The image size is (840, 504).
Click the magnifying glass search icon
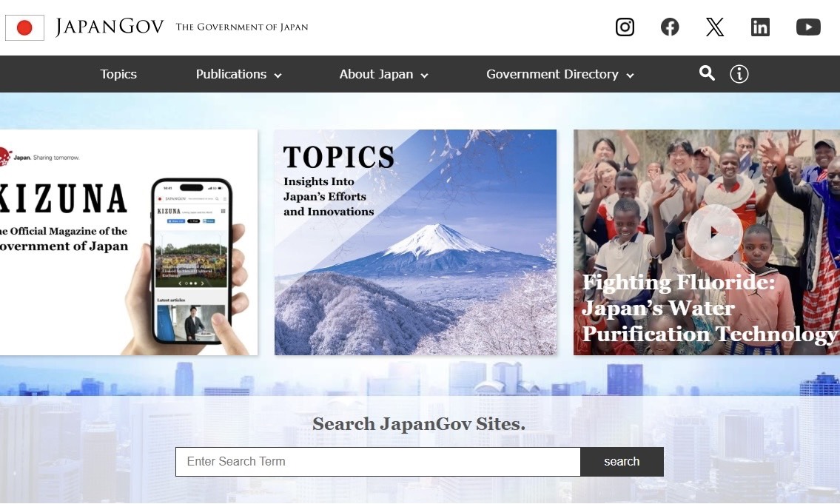click(x=707, y=73)
